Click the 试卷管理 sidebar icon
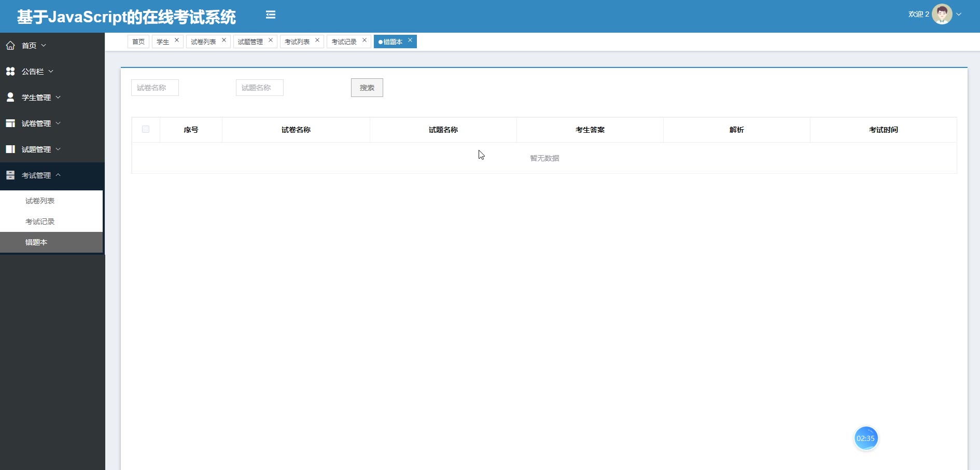This screenshot has width=980, height=470. (x=10, y=123)
